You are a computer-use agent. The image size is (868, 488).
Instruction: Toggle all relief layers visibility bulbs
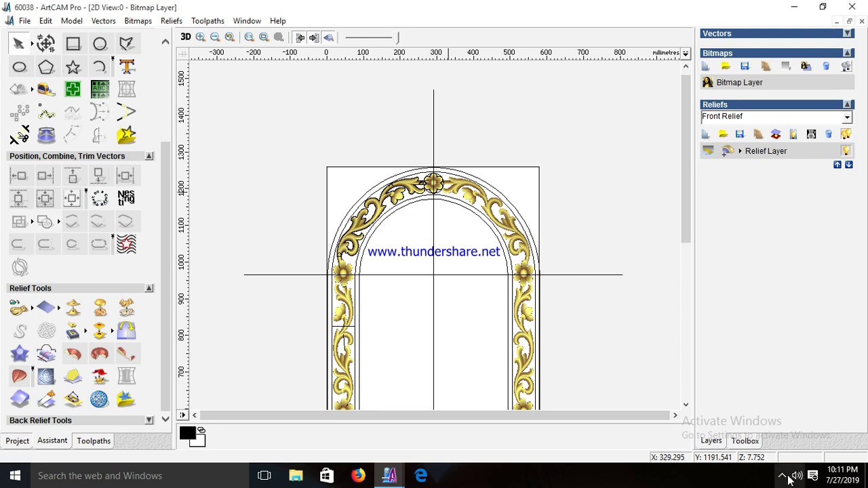pos(846,134)
